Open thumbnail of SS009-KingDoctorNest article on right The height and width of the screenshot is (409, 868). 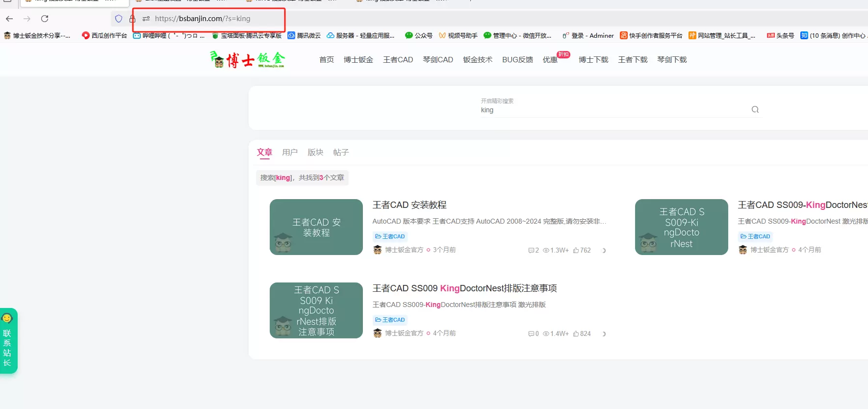coord(682,227)
